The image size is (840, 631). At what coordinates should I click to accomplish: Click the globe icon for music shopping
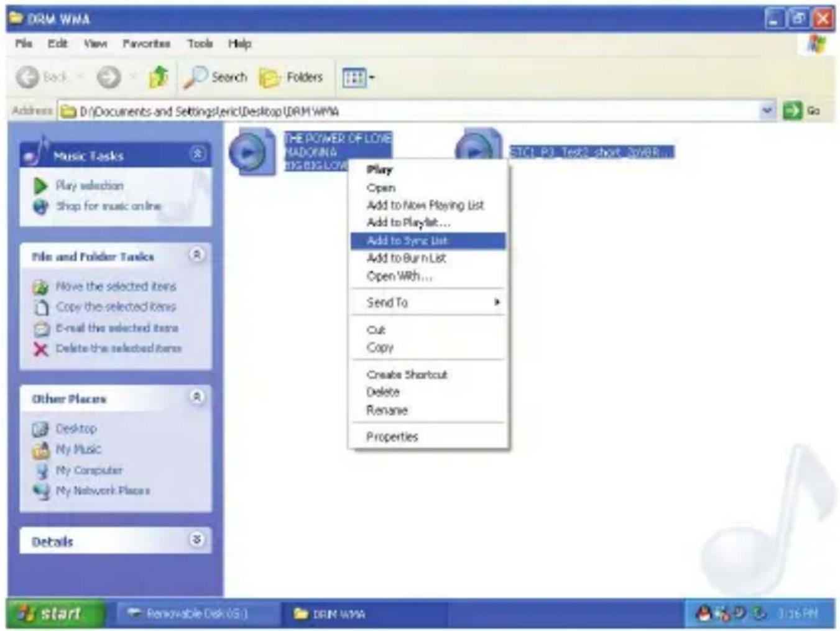[x=40, y=206]
